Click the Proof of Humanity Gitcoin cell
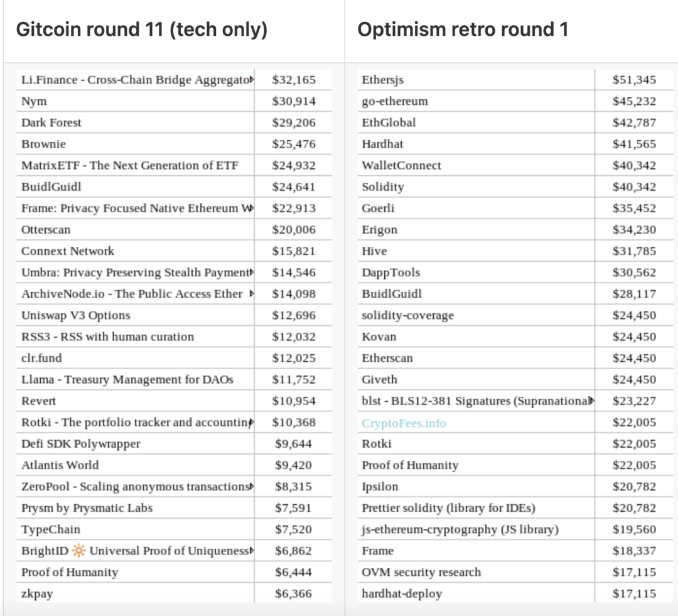The image size is (678, 616). pos(70,572)
